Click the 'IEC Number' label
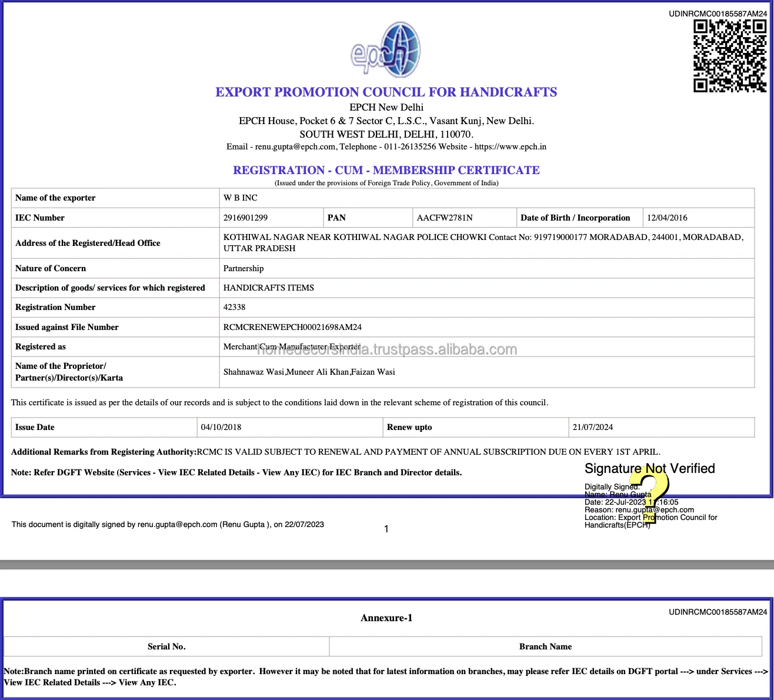774x700 pixels. (x=40, y=218)
